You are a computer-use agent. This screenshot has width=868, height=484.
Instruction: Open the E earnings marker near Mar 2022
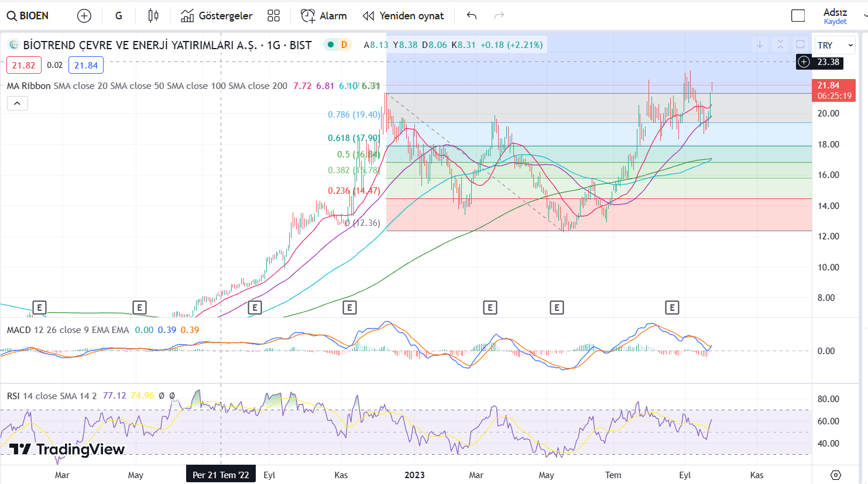pyautogui.click(x=39, y=307)
